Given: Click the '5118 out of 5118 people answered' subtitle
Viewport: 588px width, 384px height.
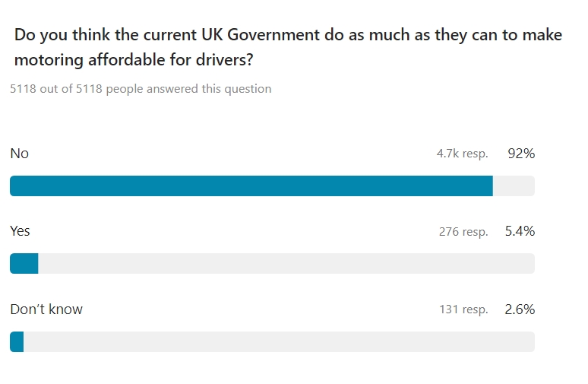Looking at the screenshot, I should click(141, 89).
